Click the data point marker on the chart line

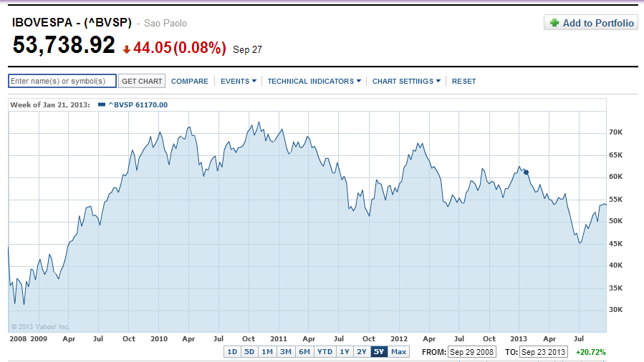[x=526, y=172]
